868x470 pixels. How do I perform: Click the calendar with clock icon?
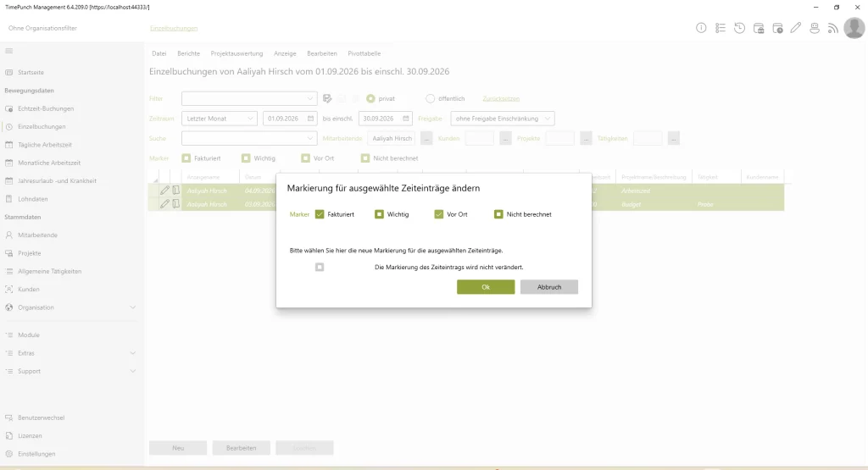click(x=777, y=28)
